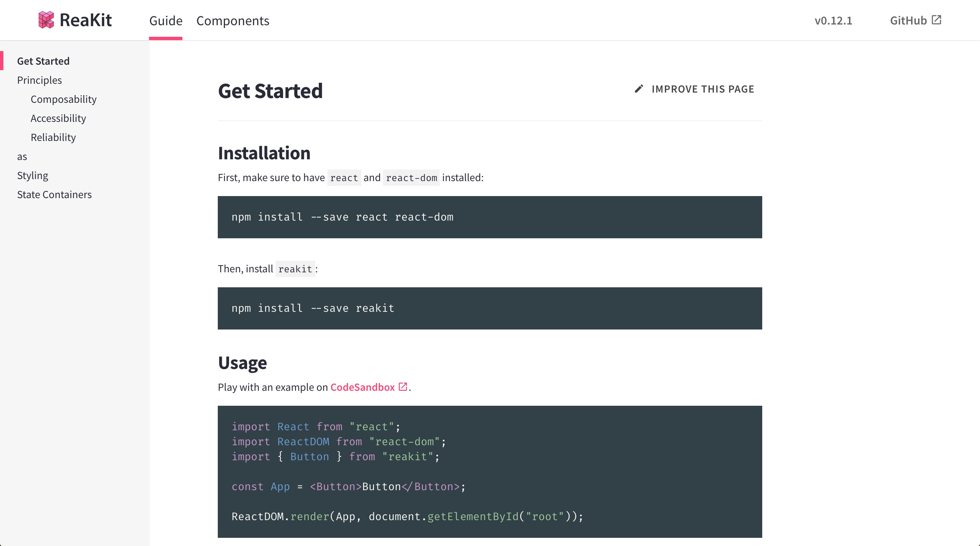Click the npm install --save reakit code block
This screenshot has height=546, width=980.
[490, 308]
